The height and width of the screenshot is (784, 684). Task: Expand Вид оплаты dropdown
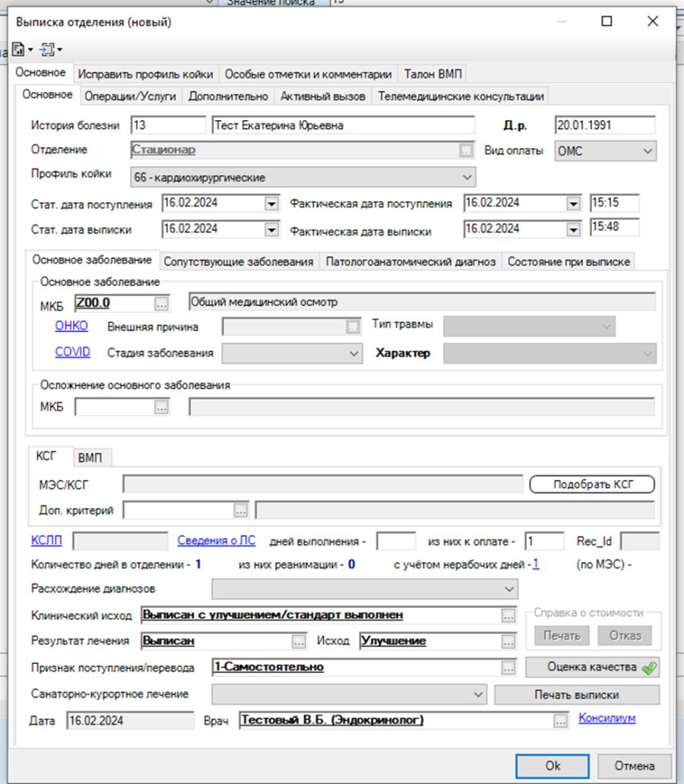(x=648, y=151)
